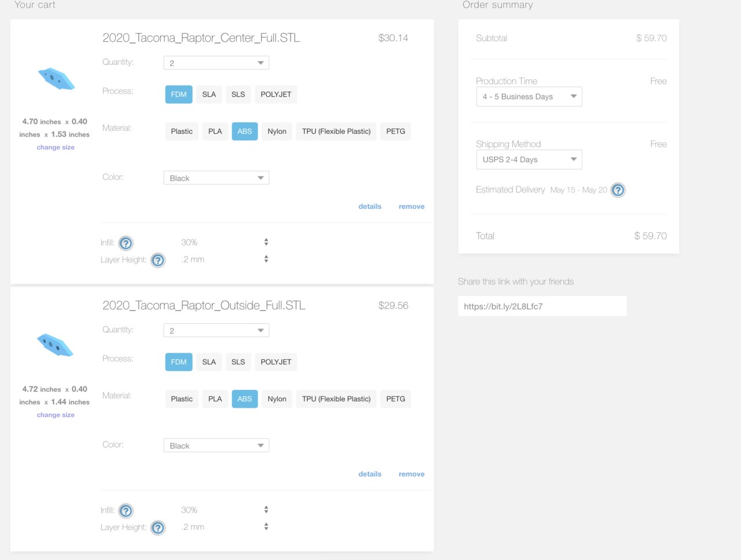Adjust .2 mm Layer Height stepper, Outside part
The height and width of the screenshot is (560, 741).
coord(266,526)
